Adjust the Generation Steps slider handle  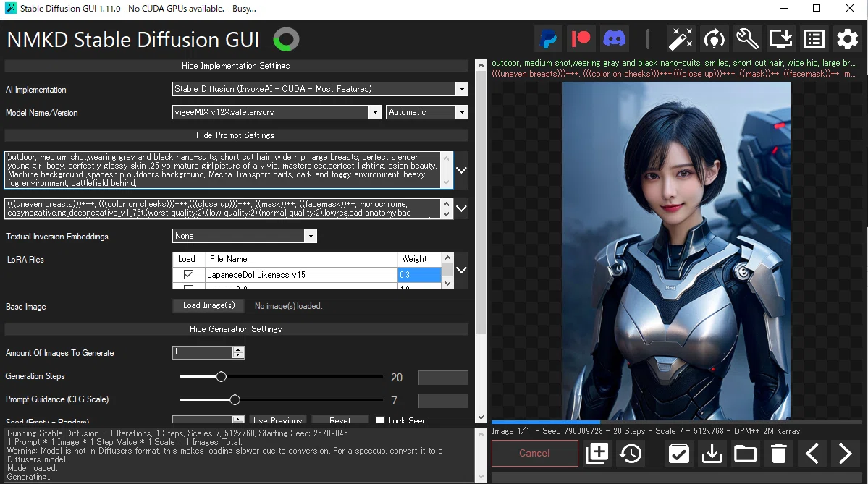(x=221, y=377)
